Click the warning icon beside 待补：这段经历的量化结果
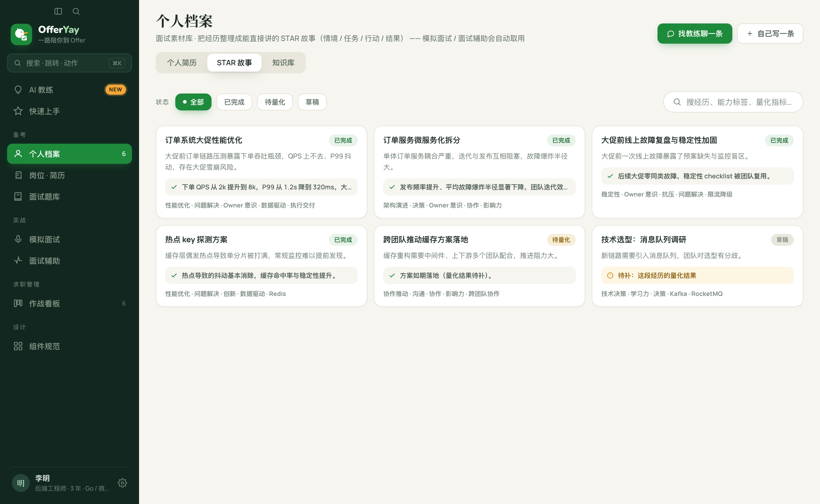This screenshot has width=820, height=504. coord(610,275)
